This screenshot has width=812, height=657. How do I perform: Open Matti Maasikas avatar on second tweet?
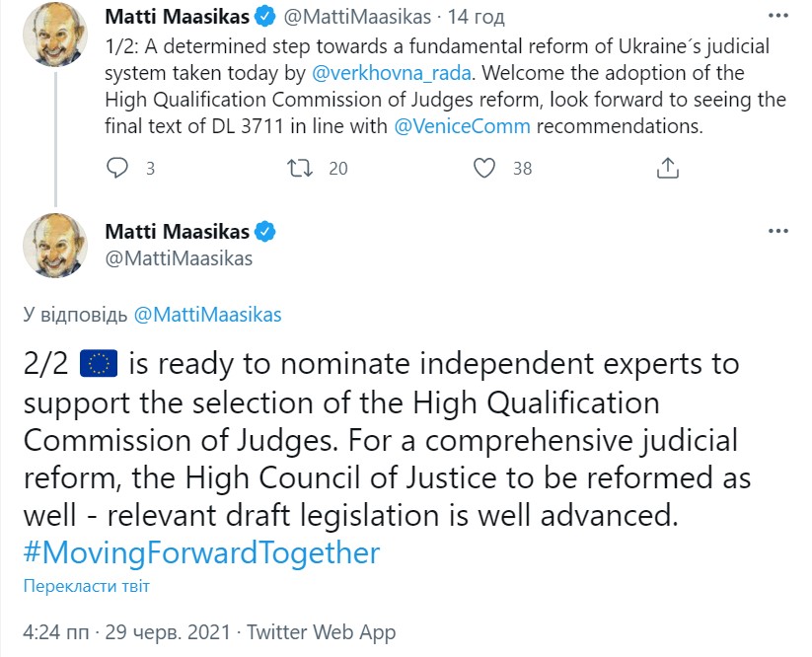55,246
